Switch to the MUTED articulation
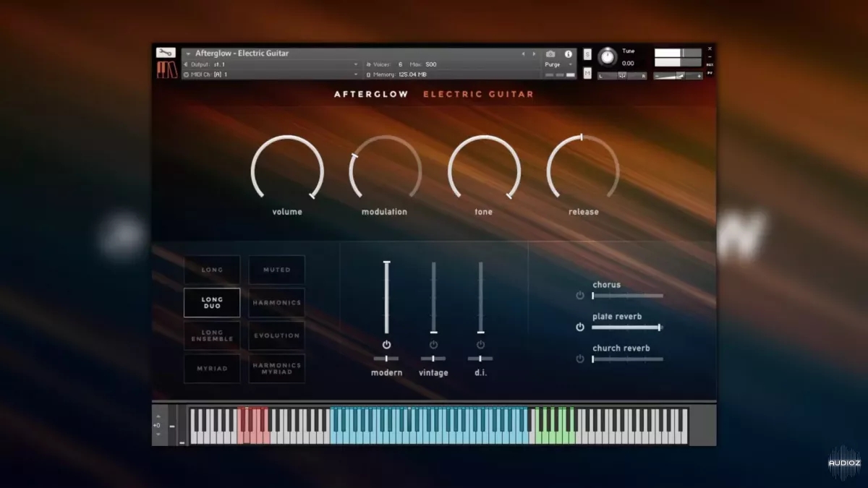 (276, 269)
